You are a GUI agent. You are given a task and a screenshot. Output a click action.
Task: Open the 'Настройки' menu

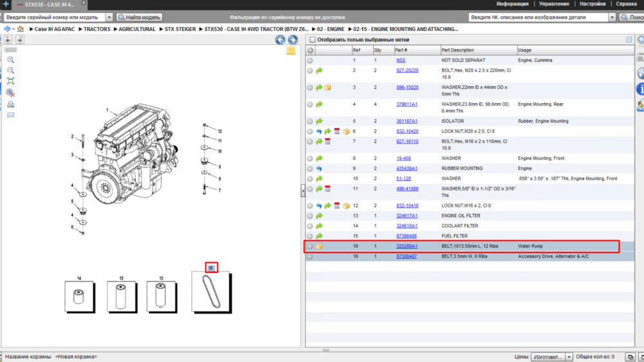pyautogui.click(x=592, y=4)
